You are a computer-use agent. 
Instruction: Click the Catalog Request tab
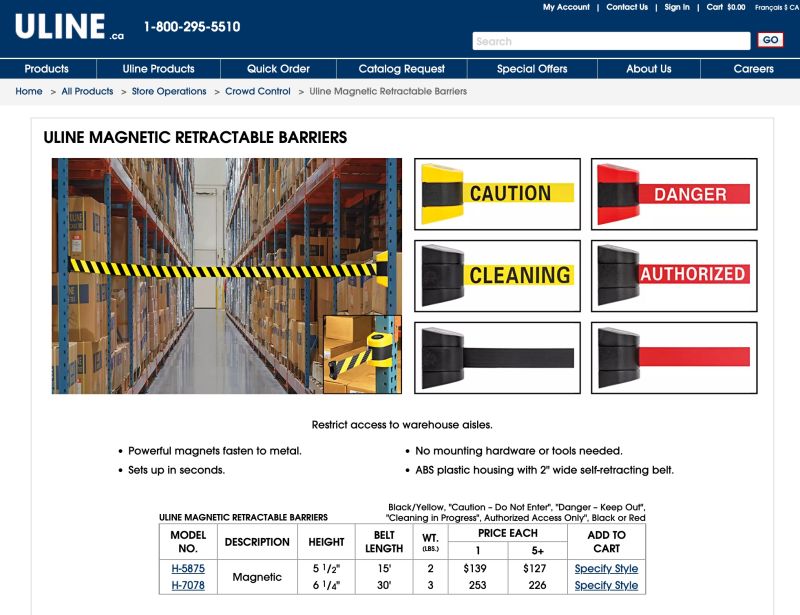pyautogui.click(x=401, y=69)
